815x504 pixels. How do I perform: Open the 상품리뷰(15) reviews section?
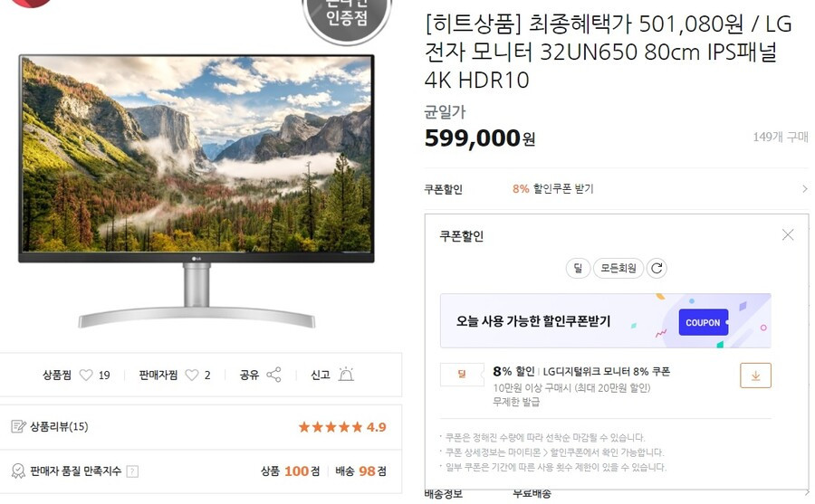59,426
